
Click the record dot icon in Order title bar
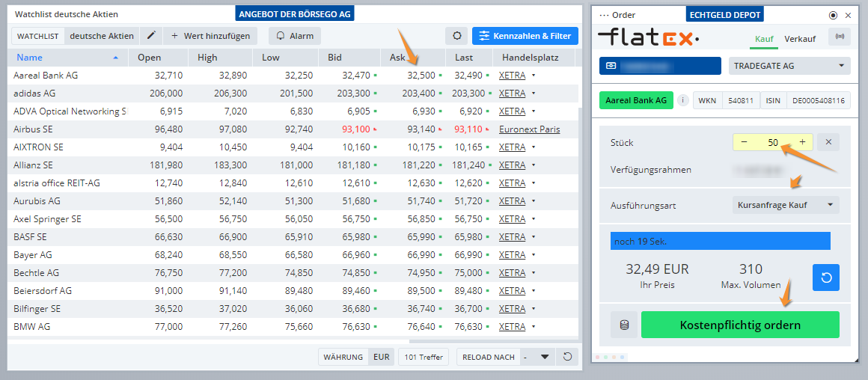833,16
